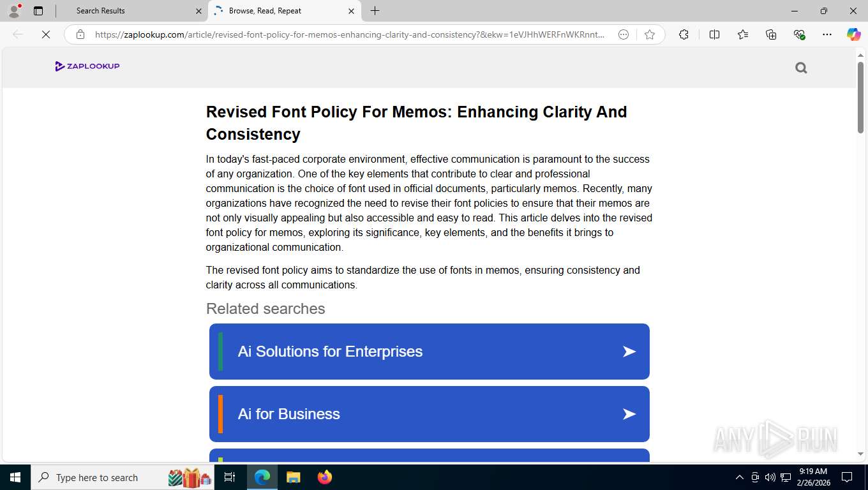View site information lock icon
The width and height of the screenshot is (868, 490).
pyautogui.click(x=80, y=34)
